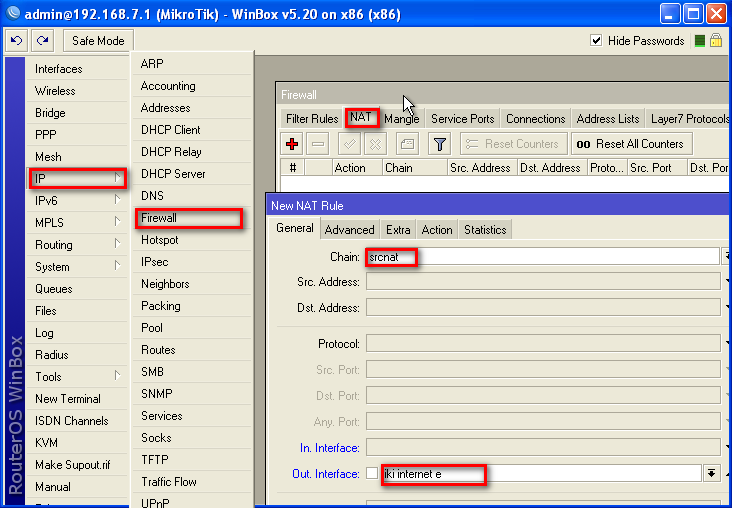
Task: Expand the Tools submenu
Action: click(x=77, y=376)
